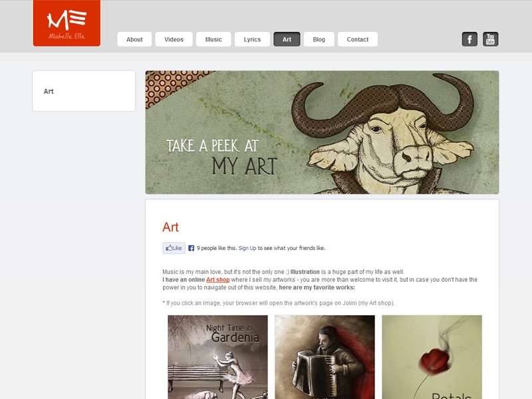Screen dimensions: 532x399
Task: Click the buffalo art banner image
Action: click(x=322, y=132)
